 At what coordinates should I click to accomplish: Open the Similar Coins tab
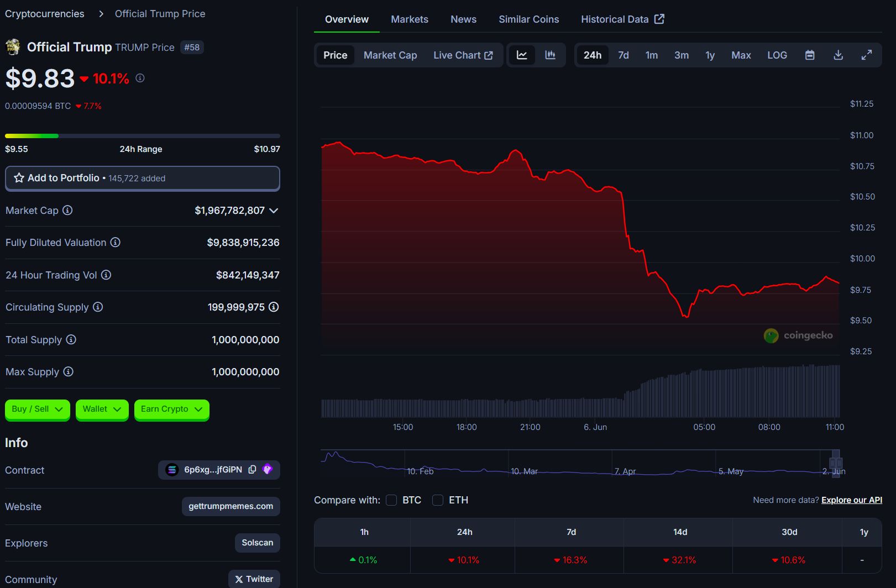(x=529, y=19)
